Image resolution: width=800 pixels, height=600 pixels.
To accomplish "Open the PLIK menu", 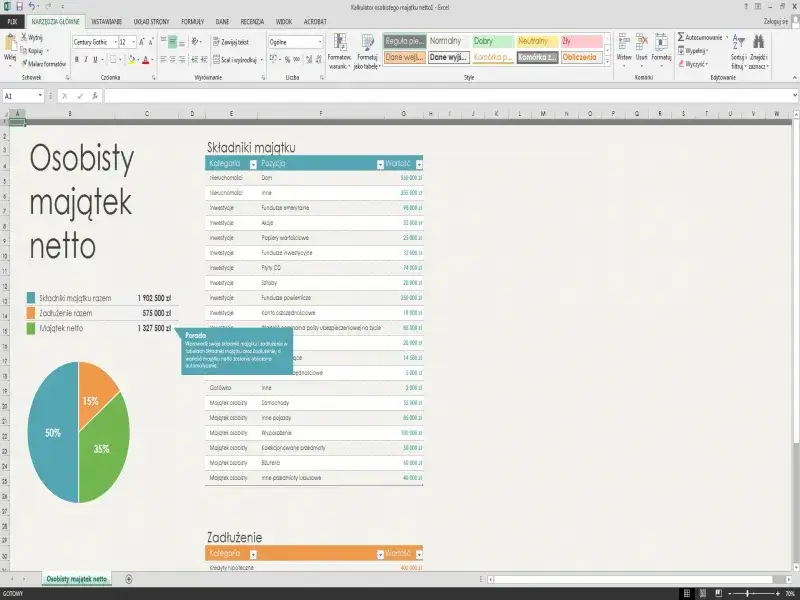I will coord(14,18).
